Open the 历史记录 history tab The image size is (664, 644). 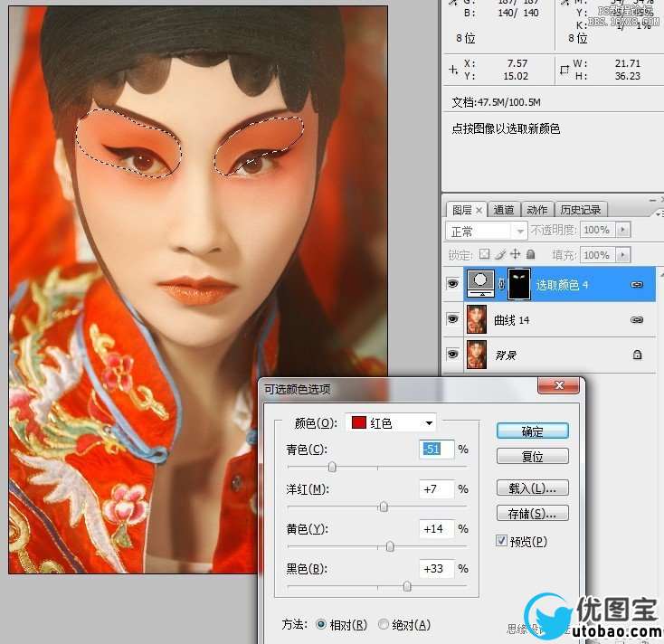tap(579, 210)
